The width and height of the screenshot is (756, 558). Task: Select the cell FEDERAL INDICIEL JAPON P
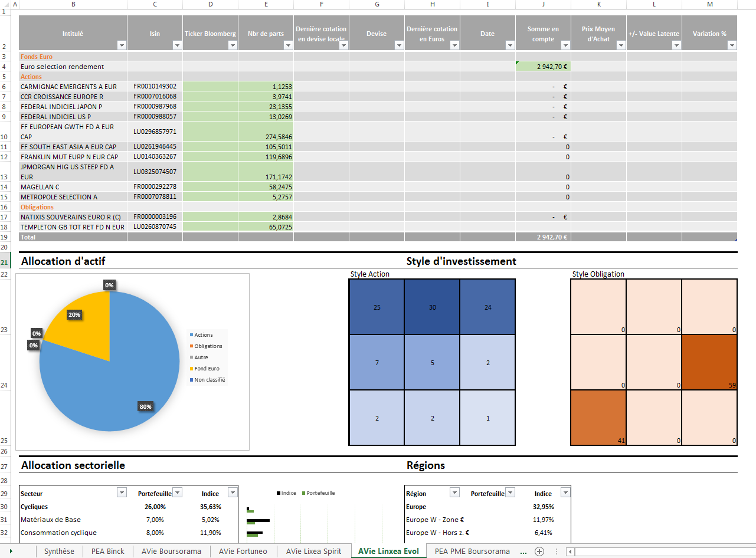[x=73, y=107]
